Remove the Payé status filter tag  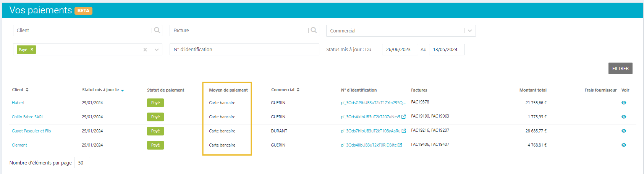click(32, 50)
